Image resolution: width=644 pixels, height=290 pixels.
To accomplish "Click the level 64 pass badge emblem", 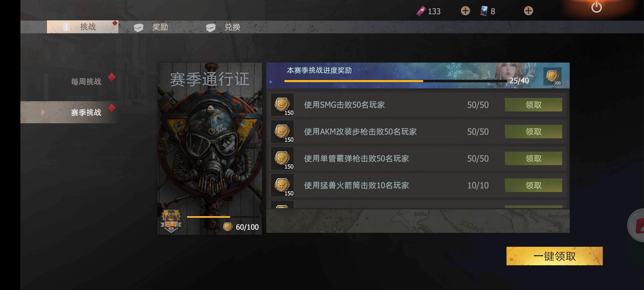I will [171, 222].
